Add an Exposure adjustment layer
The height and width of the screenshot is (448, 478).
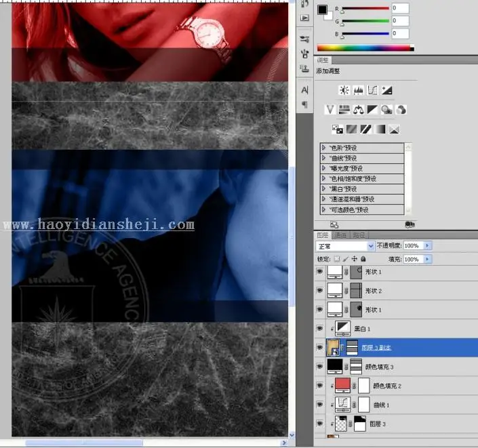pyautogui.click(x=387, y=90)
